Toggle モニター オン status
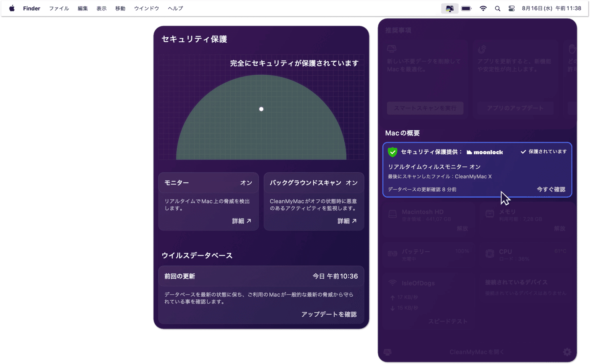The height and width of the screenshot is (364, 590). [x=246, y=183]
